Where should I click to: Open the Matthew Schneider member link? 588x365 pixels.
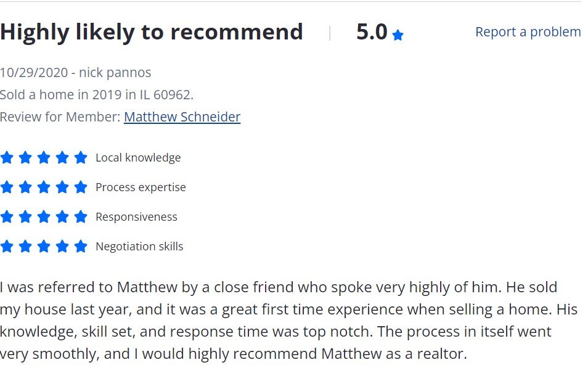point(182,117)
